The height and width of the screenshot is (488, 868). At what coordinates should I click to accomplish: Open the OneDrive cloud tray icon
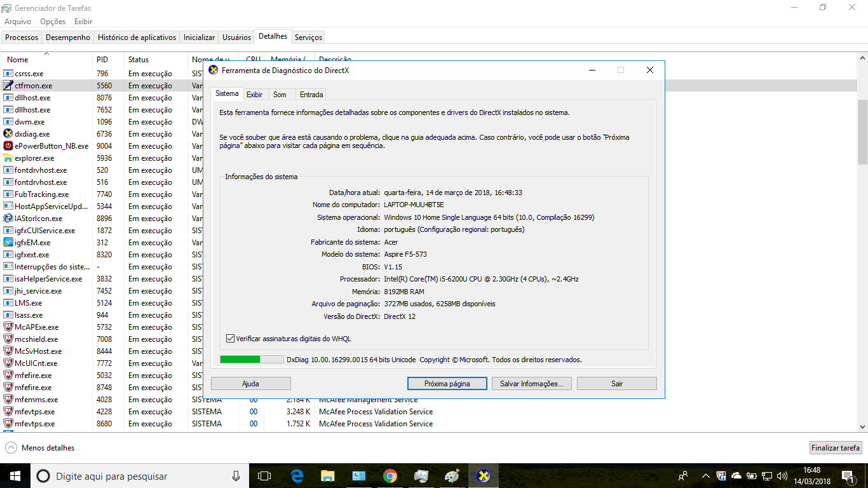coord(736,475)
